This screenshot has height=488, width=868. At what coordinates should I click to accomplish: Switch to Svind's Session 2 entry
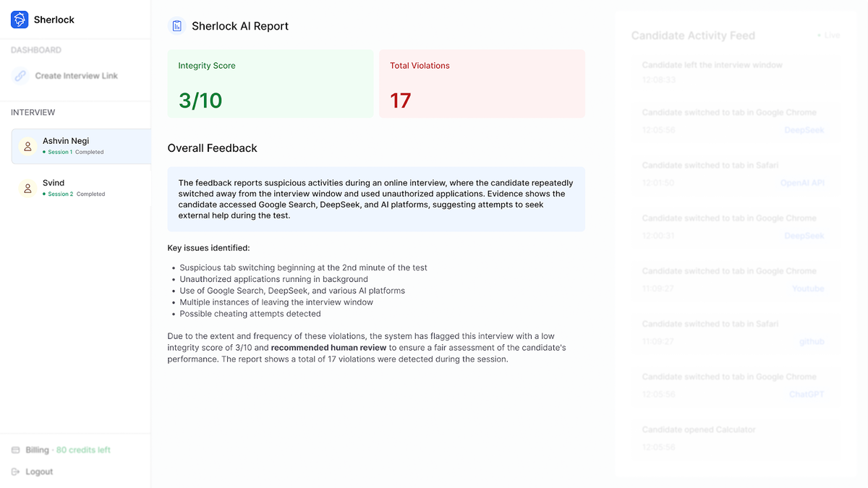click(x=80, y=188)
